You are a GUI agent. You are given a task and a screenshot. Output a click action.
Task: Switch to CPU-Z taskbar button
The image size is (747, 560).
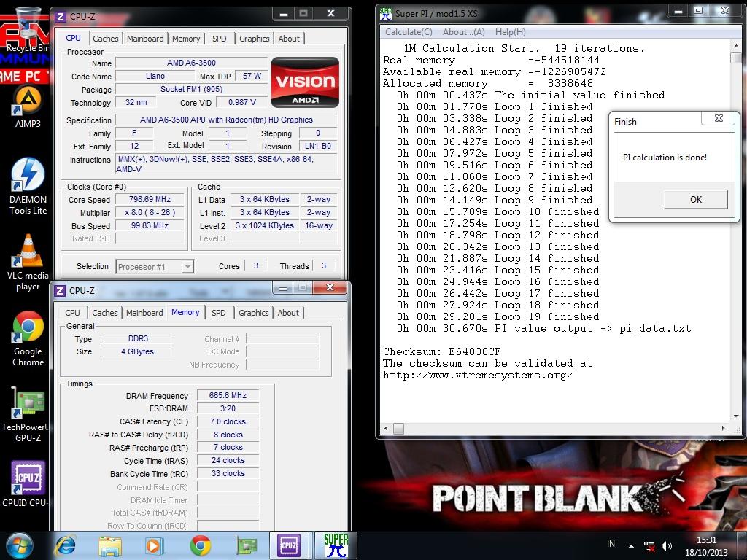coord(289,545)
